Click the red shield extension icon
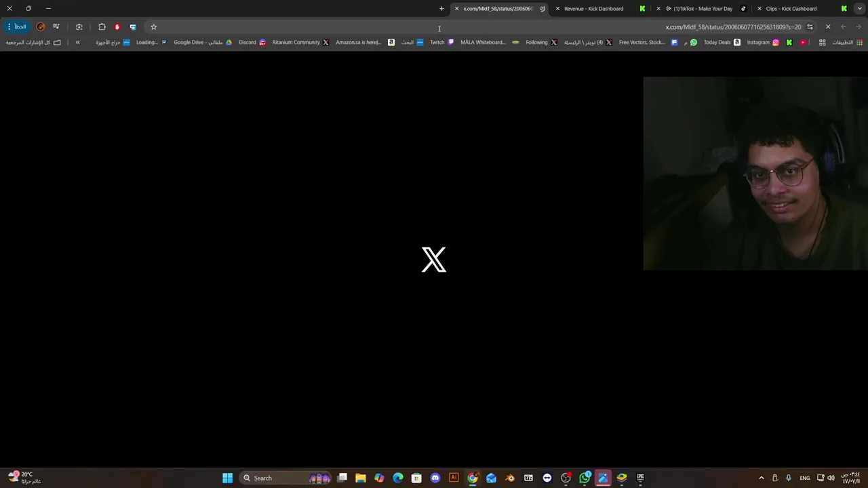The height and width of the screenshot is (488, 868). pyautogui.click(x=117, y=27)
